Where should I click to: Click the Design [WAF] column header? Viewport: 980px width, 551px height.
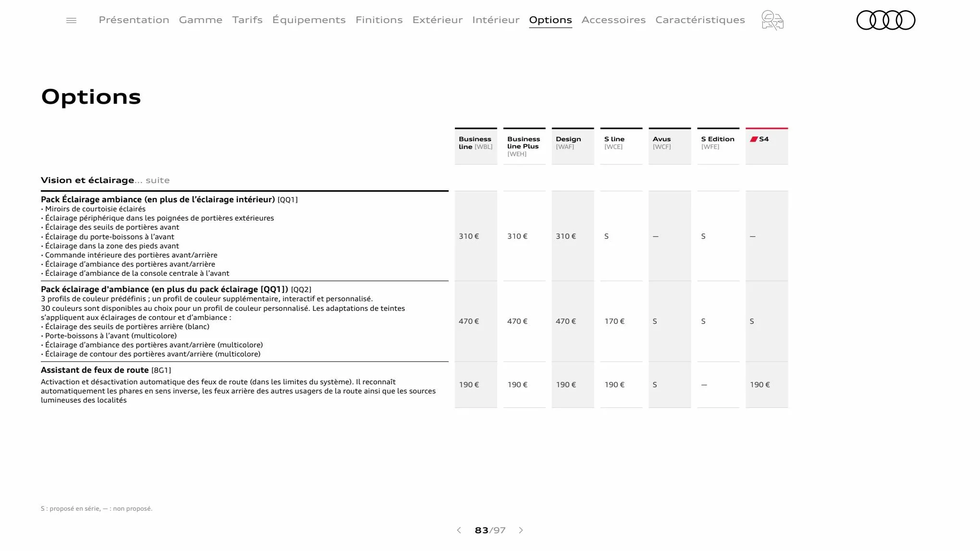(573, 146)
